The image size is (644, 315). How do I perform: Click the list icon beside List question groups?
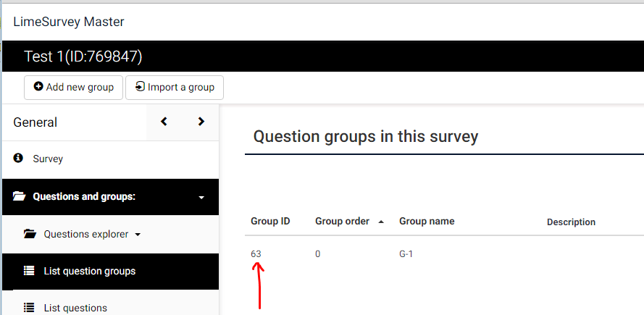coord(29,271)
